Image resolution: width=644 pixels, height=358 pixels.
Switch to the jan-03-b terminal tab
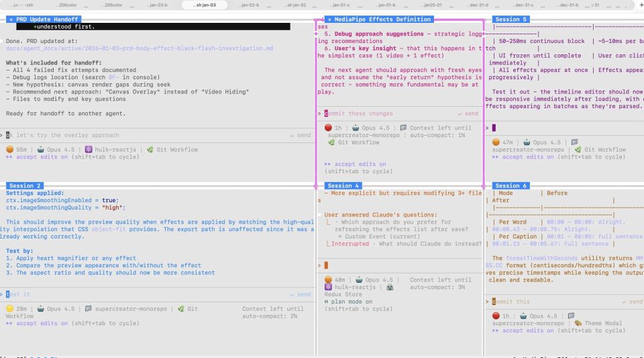[158, 5]
